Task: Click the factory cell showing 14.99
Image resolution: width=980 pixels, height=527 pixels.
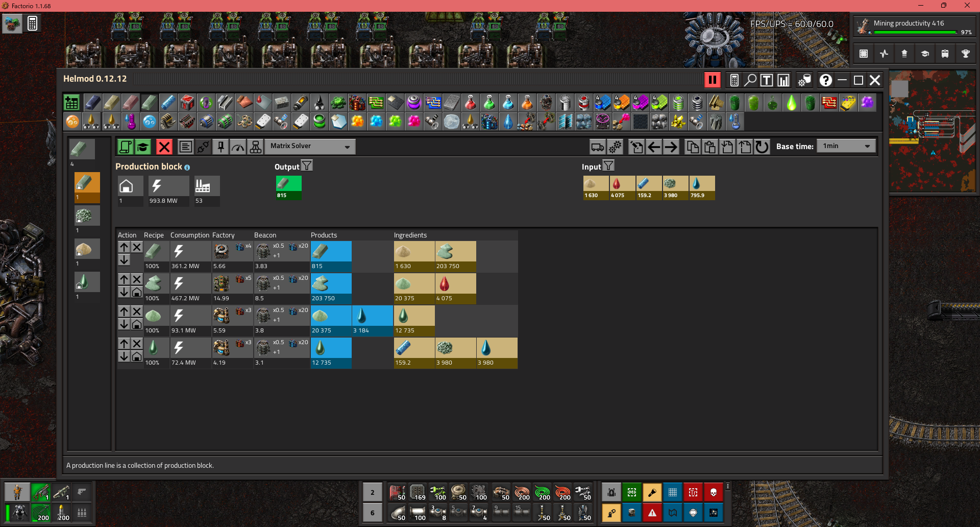Action: click(232, 288)
